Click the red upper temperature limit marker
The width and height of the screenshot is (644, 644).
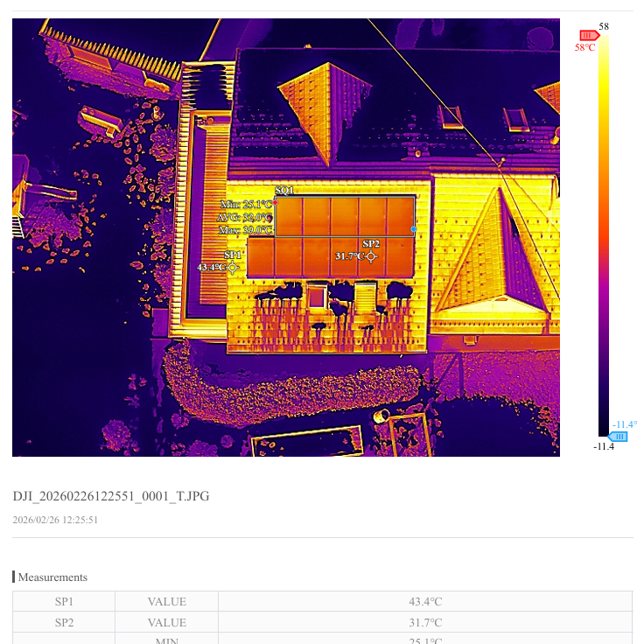click(588, 36)
